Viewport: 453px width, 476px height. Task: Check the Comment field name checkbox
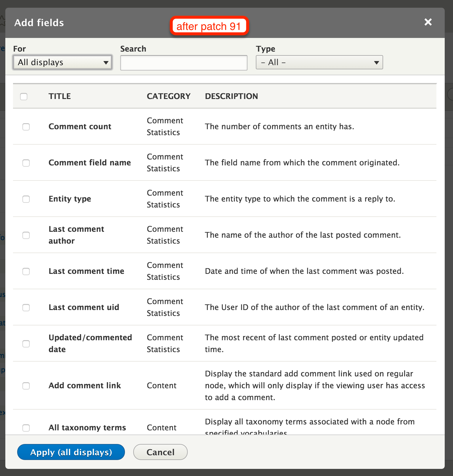(26, 163)
